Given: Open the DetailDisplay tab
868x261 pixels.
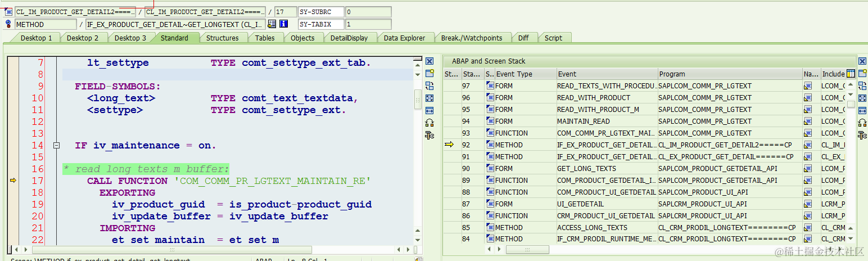Looking at the screenshot, I should click(349, 38).
